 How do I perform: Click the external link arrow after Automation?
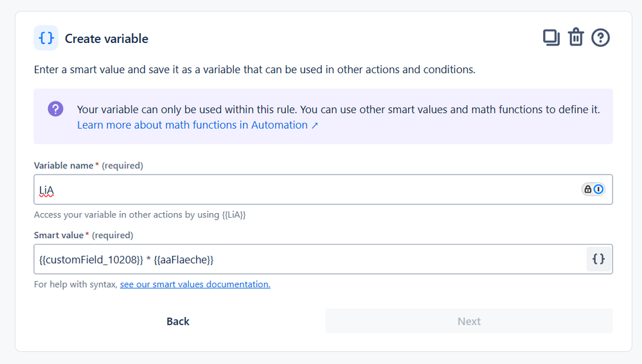[x=315, y=125]
